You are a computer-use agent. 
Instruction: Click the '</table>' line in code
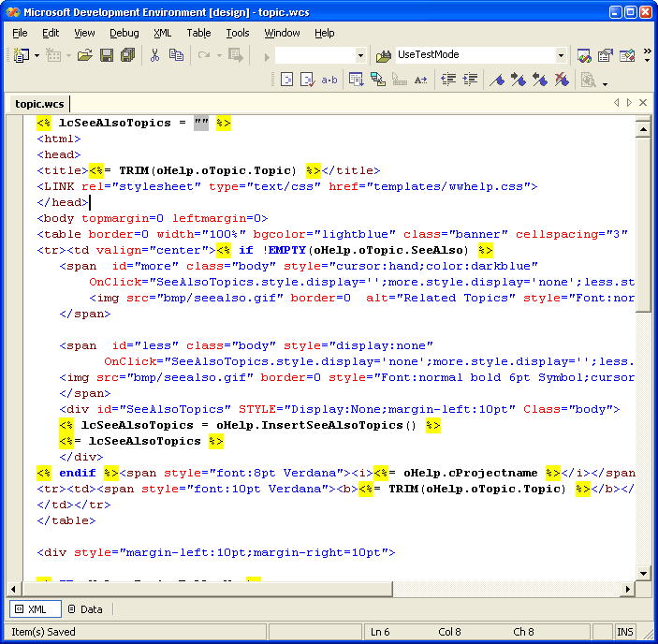click(66, 520)
